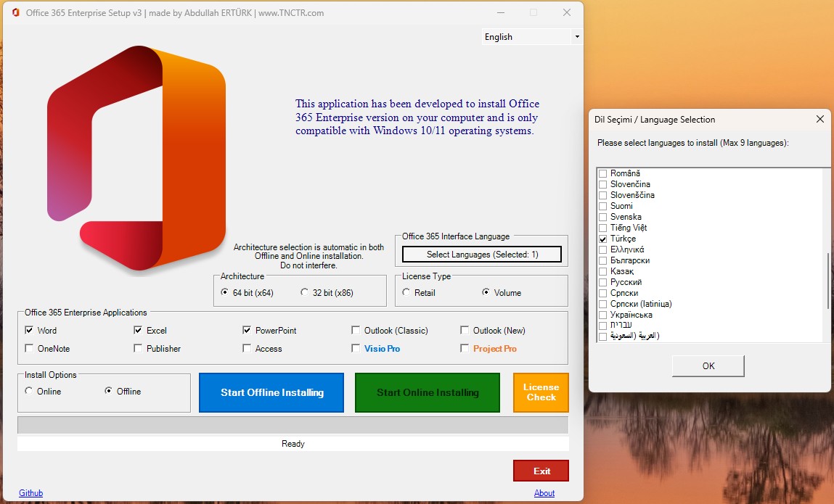Uncheck the Word application checkbox
This screenshot has width=834, height=504.
[29, 330]
